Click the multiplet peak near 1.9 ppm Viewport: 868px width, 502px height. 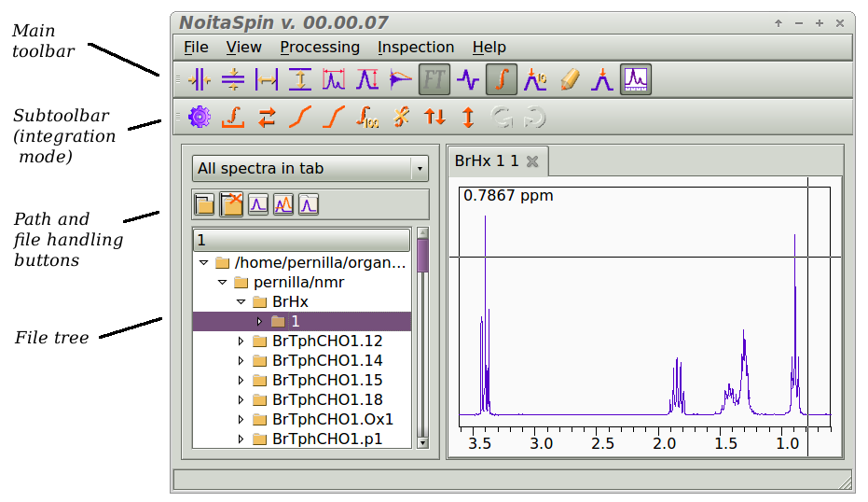click(x=677, y=386)
